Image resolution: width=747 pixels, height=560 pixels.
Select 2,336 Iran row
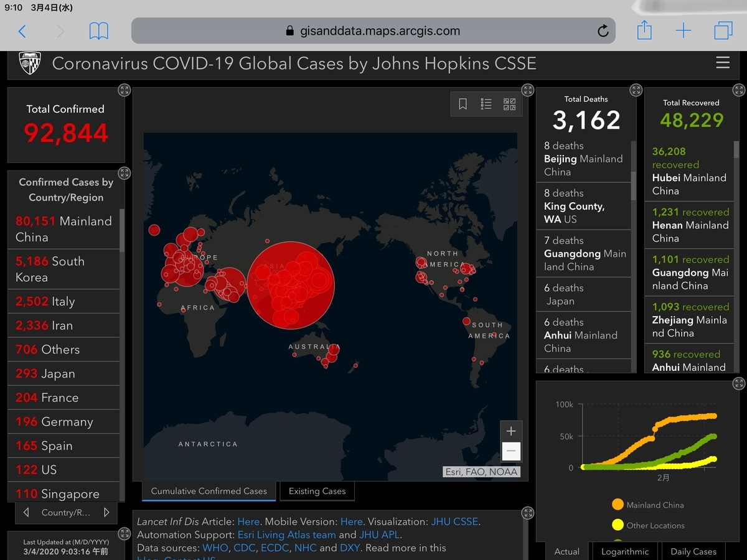[63, 325]
